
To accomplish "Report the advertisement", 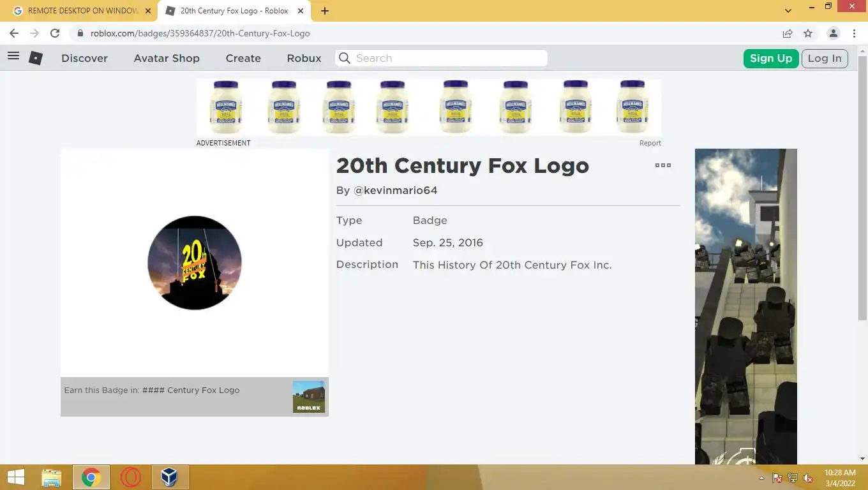I will 650,143.
